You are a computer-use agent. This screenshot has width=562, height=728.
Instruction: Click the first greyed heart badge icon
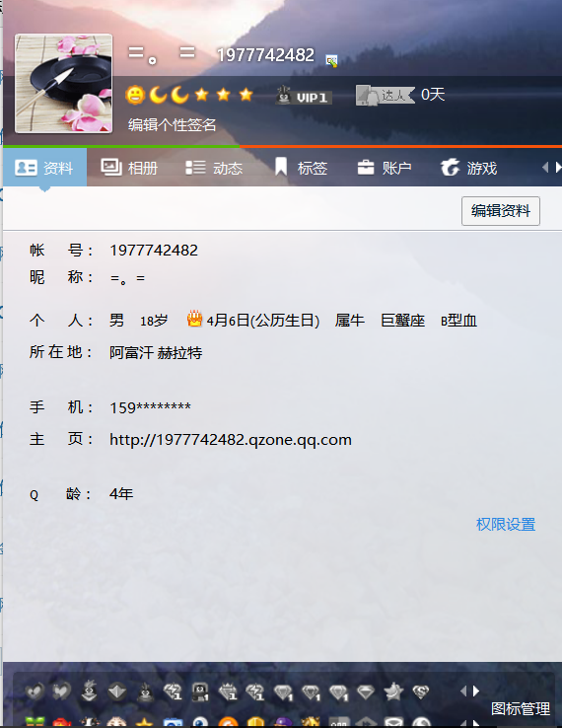tap(35, 692)
